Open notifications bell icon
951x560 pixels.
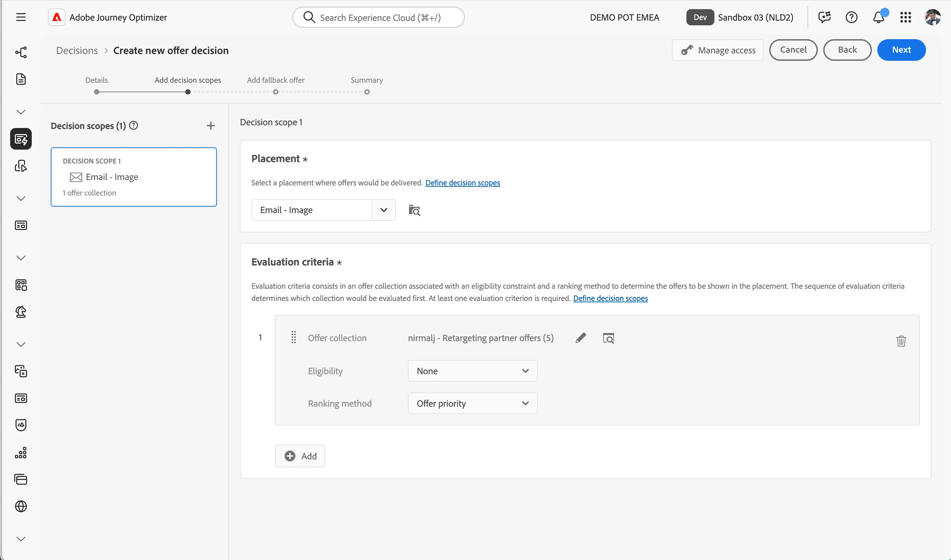878,17
